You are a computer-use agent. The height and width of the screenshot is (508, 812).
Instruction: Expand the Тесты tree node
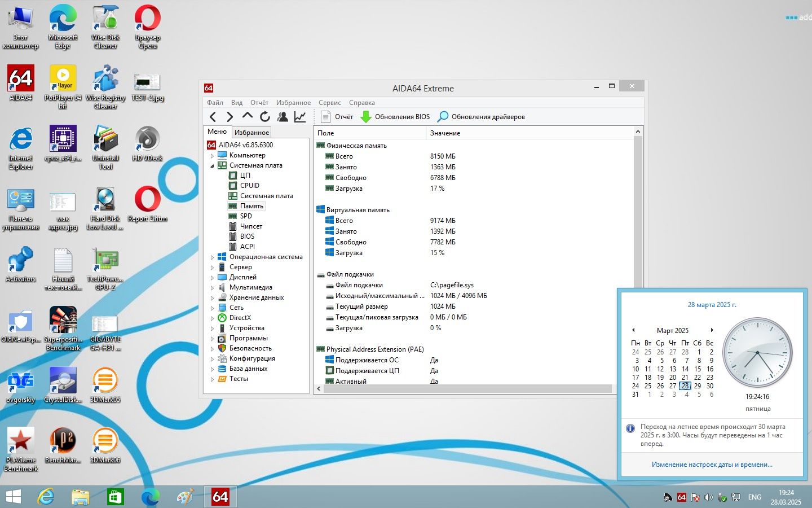pyautogui.click(x=213, y=379)
